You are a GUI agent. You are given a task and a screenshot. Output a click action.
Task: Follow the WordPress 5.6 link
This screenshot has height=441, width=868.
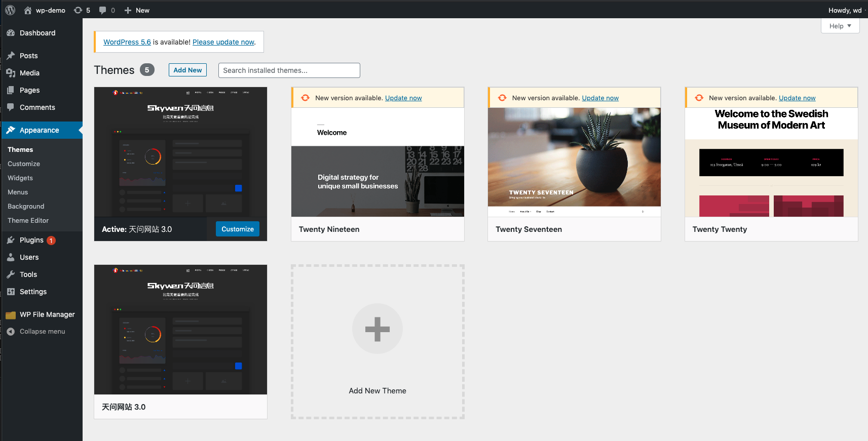127,42
